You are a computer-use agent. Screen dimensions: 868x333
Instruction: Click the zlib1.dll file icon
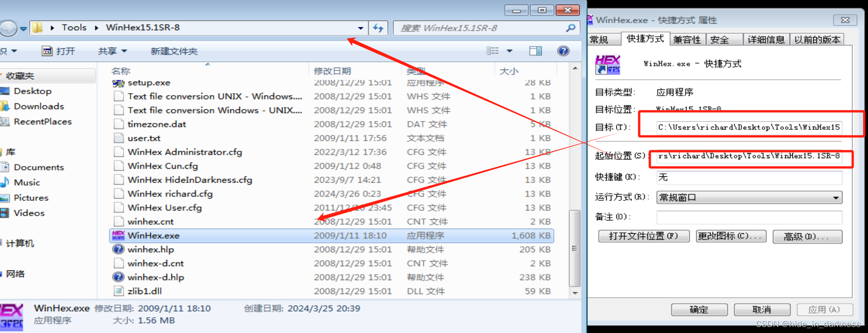pyautogui.click(x=119, y=291)
